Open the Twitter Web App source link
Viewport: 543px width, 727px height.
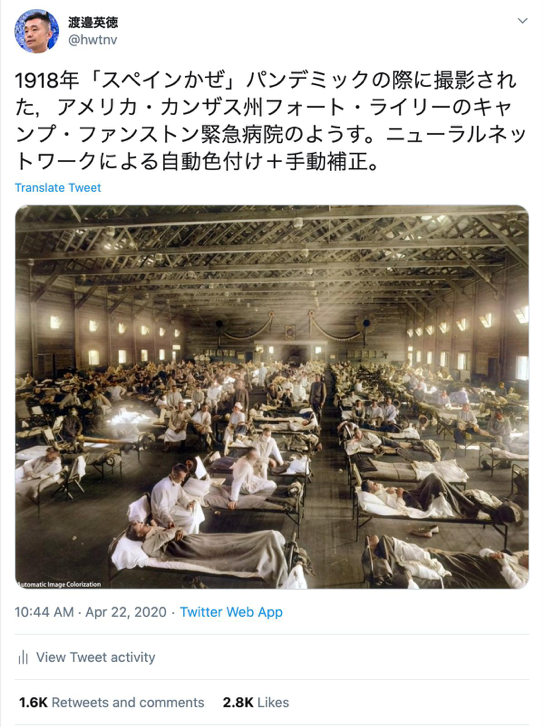(231, 612)
